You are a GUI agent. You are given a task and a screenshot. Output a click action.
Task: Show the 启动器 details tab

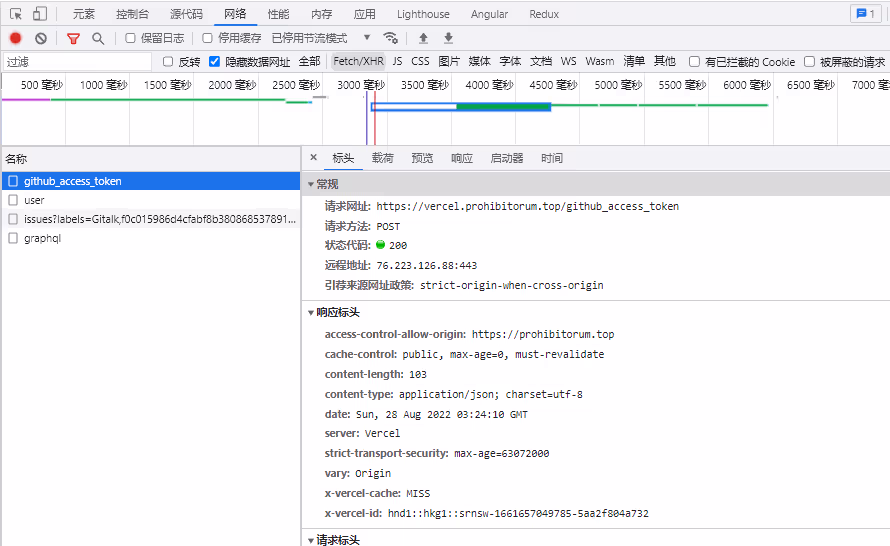[x=507, y=158]
